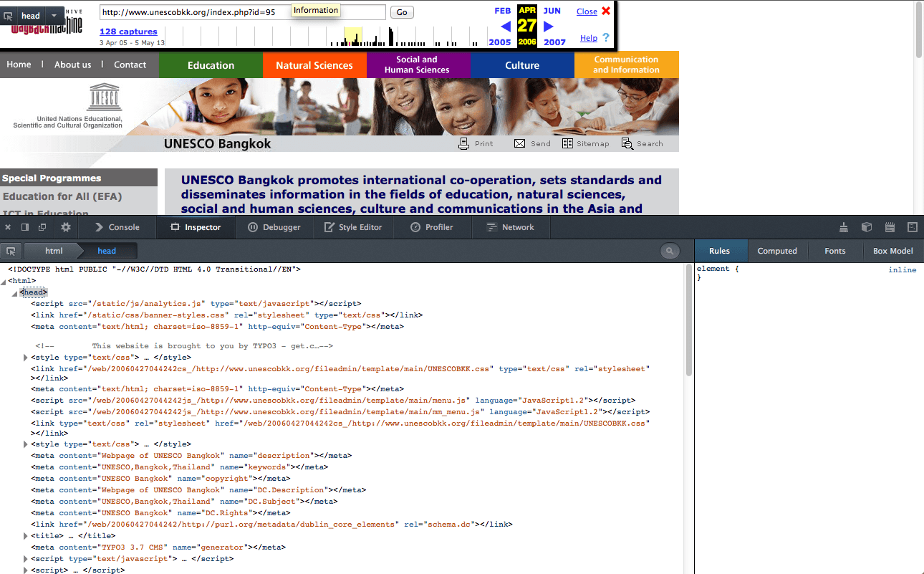Screen dimensions: 924x574
Task: Collapse the head node twisty
Action: point(14,293)
